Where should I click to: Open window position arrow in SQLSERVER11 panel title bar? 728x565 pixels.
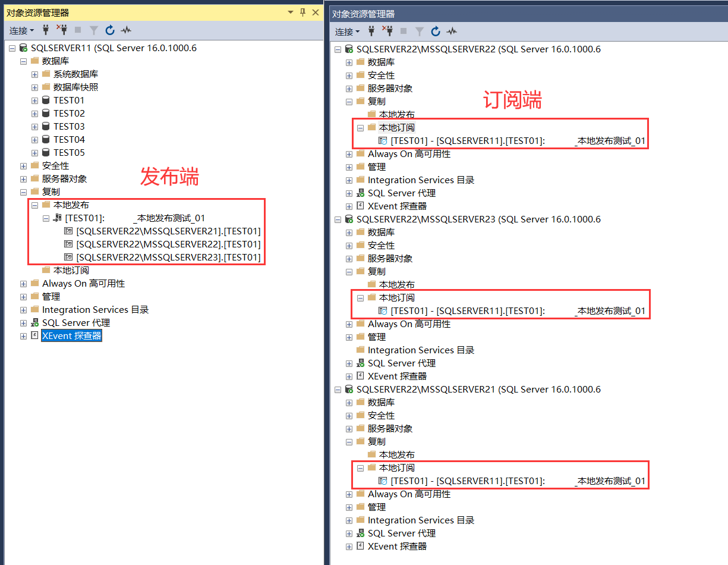coord(291,12)
